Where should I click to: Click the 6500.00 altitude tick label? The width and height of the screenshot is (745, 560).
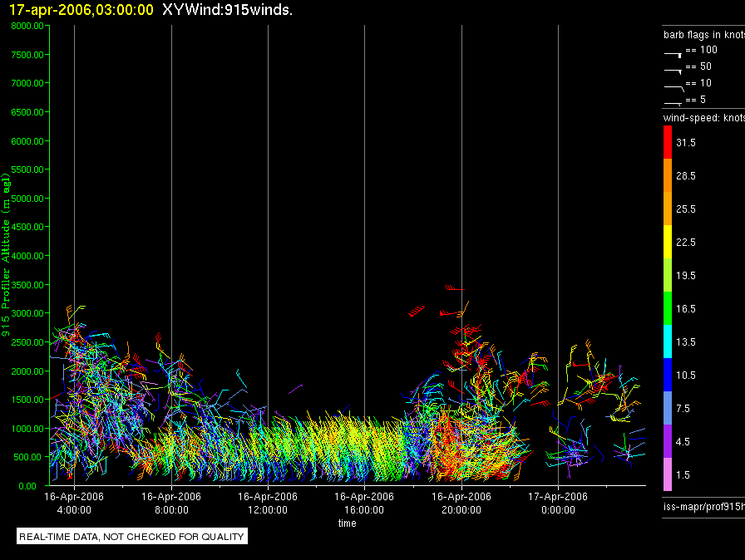click(x=27, y=112)
